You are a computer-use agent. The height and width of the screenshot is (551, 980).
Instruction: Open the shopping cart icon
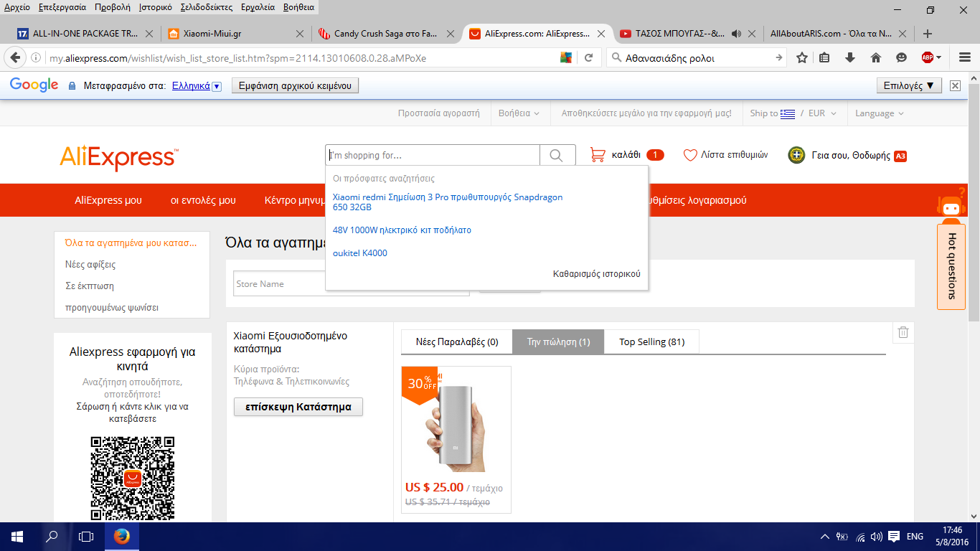(x=598, y=155)
